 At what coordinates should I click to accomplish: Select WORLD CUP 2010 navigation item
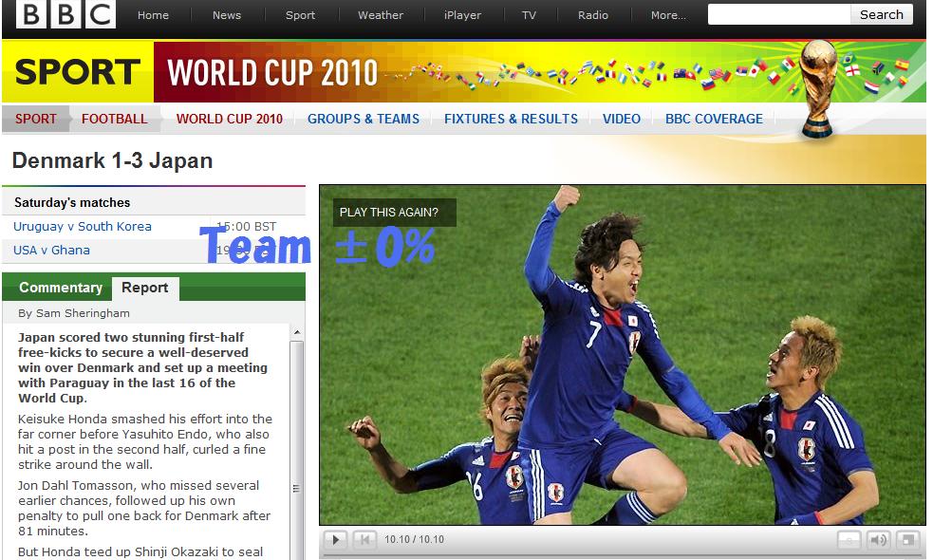coord(229,119)
